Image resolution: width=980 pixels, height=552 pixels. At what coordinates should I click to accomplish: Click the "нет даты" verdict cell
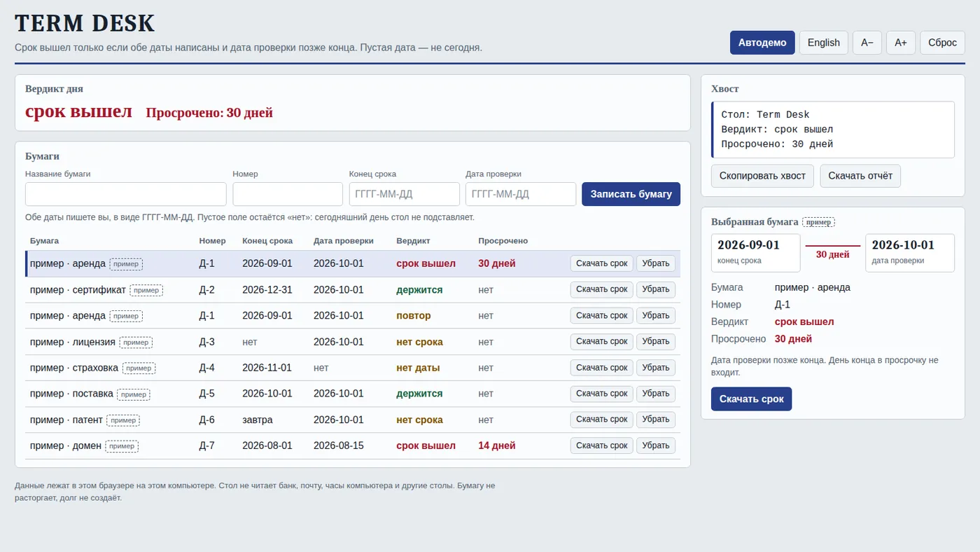(418, 368)
